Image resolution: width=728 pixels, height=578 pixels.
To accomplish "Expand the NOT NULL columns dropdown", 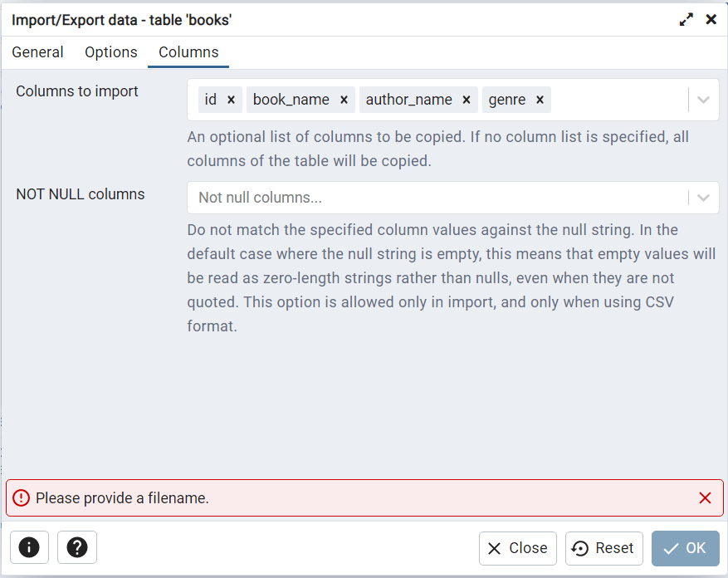I will pyautogui.click(x=704, y=198).
